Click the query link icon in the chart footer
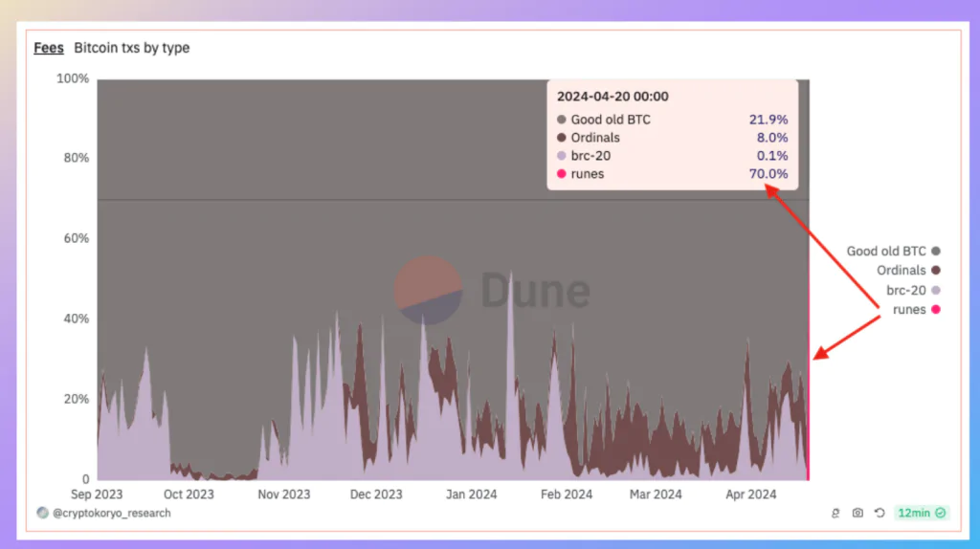The height and width of the screenshot is (549, 980). click(x=835, y=513)
